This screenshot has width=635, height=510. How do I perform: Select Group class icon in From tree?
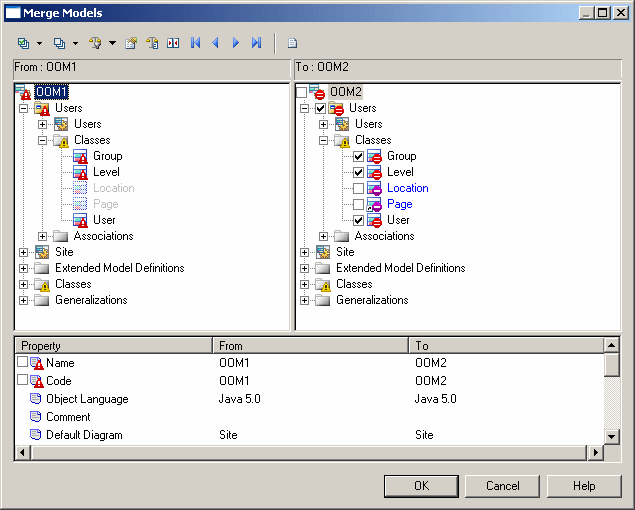[x=80, y=156]
